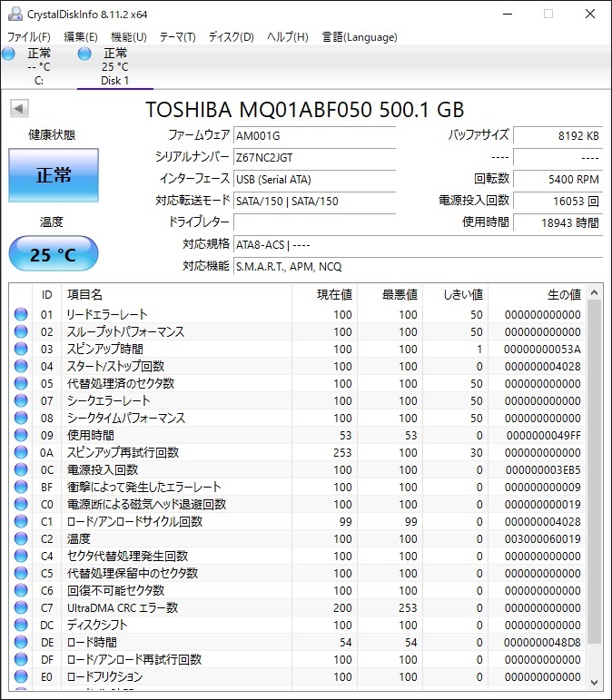The image size is (612, 700).
Task: Open the 機能(U) menu
Action: point(128,37)
